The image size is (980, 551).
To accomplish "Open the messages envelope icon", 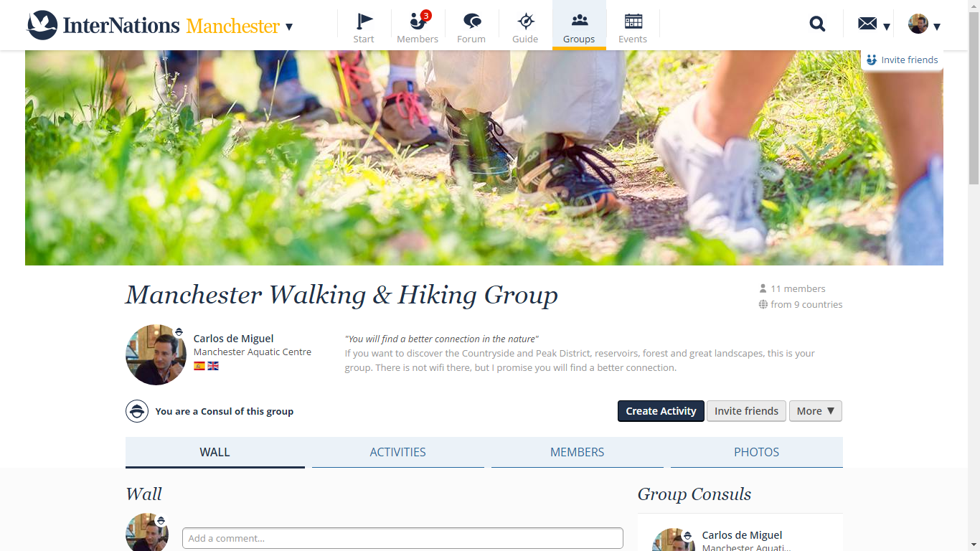I will pyautogui.click(x=867, y=24).
